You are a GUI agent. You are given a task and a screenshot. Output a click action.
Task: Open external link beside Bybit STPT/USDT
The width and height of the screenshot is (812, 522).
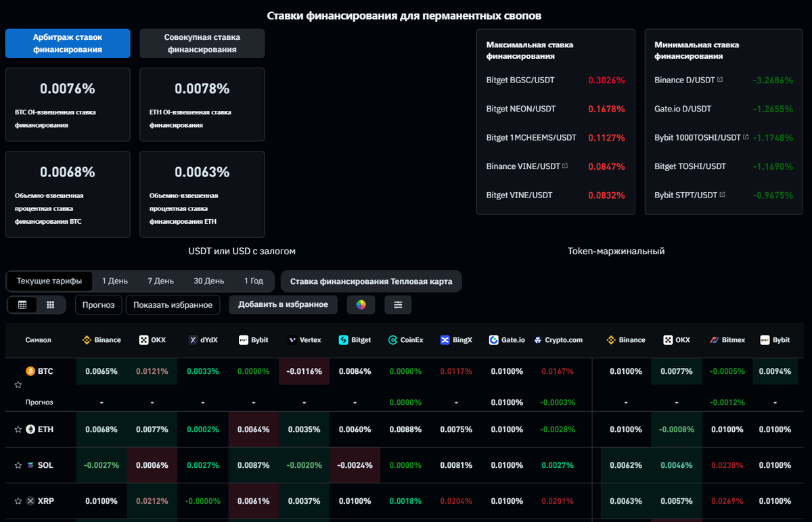pos(722,195)
